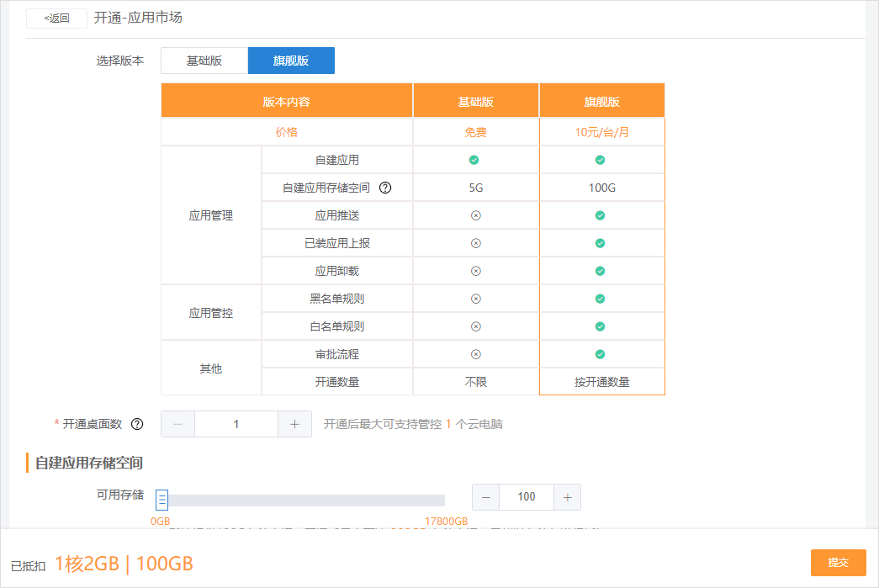
Task: Select the checkmark for 白名单规则 in 旗舰版 column
Action: point(601,326)
